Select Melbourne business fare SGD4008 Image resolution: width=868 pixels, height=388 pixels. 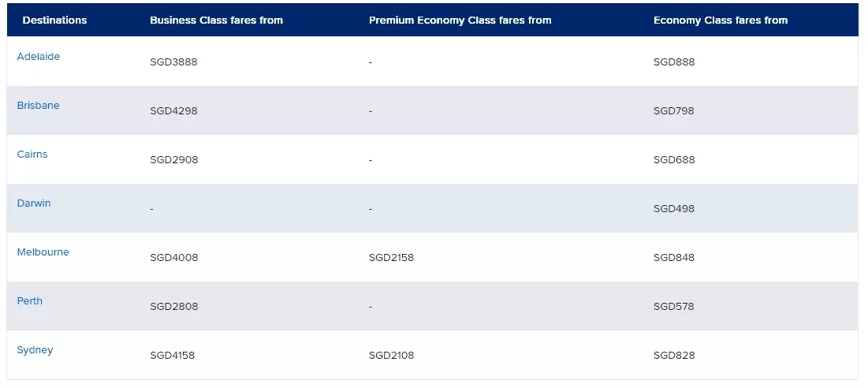pos(173,257)
